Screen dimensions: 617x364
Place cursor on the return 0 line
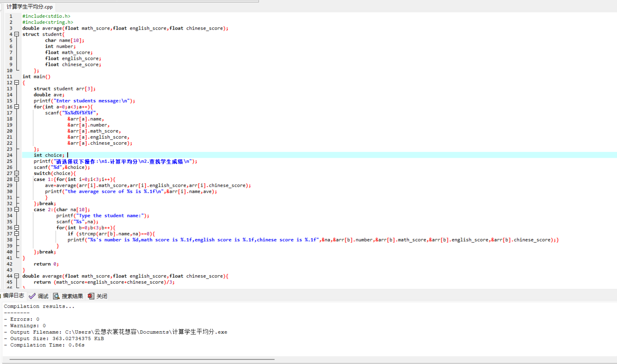click(x=46, y=264)
